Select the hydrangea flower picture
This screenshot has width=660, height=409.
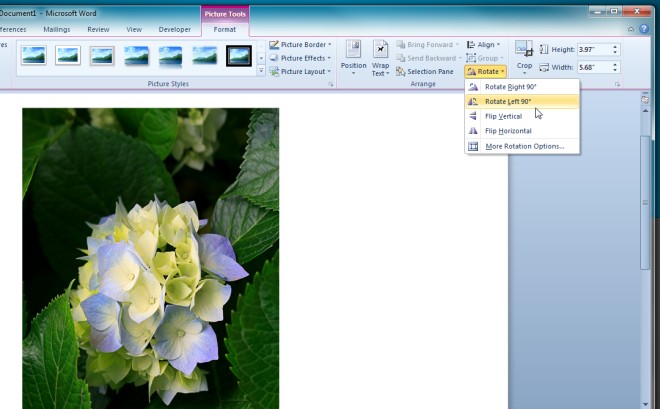(x=151, y=258)
